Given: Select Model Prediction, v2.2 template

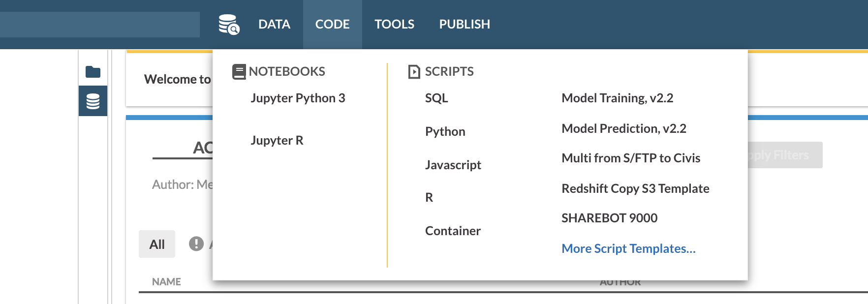Looking at the screenshot, I should [623, 128].
